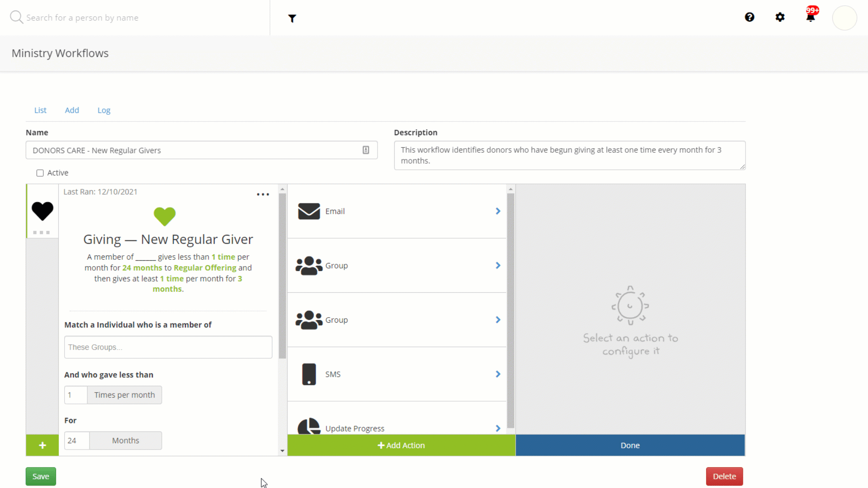
Task: Click the user profile avatar
Action: pos(844,18)
